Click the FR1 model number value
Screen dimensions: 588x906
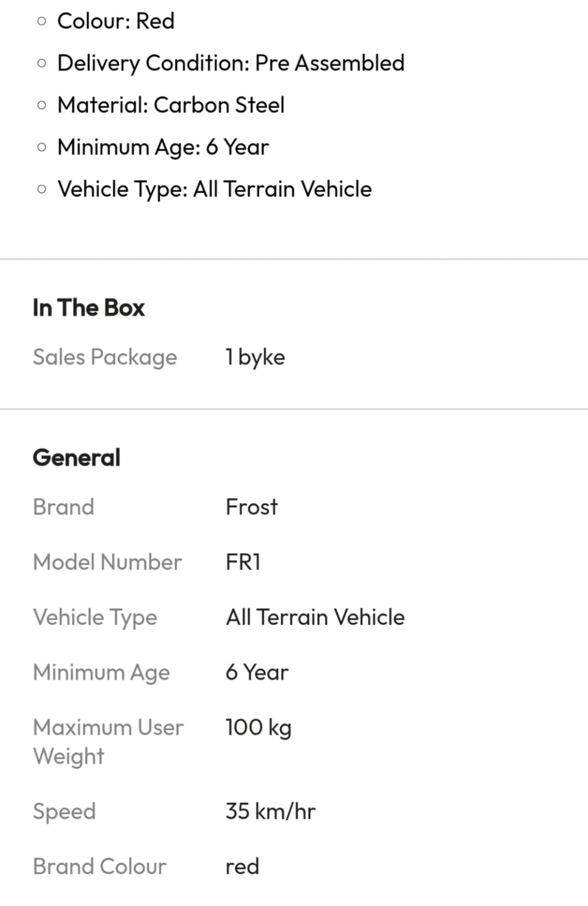click(x=243, y=562)
